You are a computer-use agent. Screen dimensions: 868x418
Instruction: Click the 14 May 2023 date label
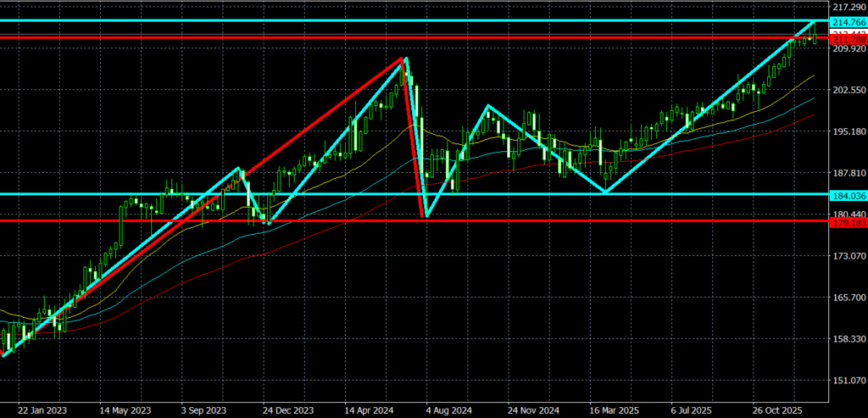tap(123, 408)
